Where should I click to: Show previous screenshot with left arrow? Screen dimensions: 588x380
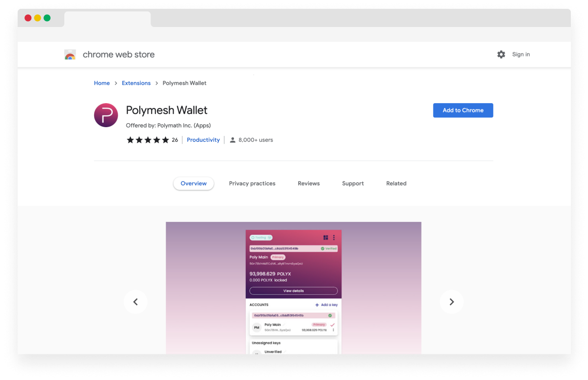click(135, 302)
